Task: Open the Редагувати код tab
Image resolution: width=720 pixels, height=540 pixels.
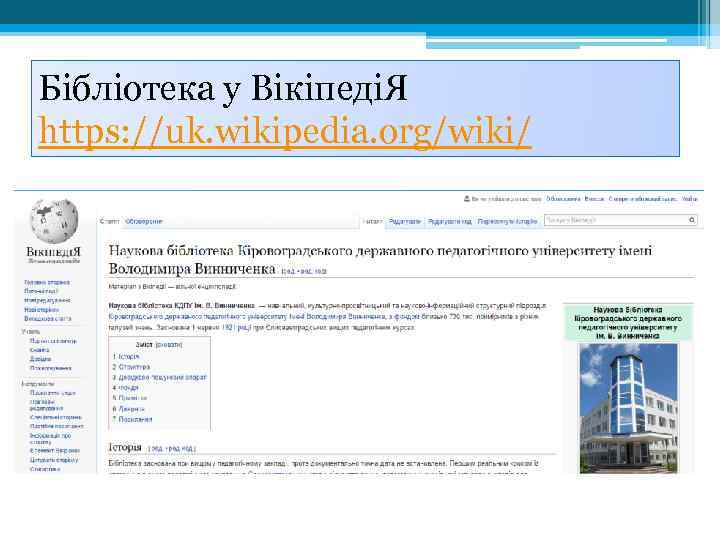Action: pyautogui.click(x=450, y=221)
